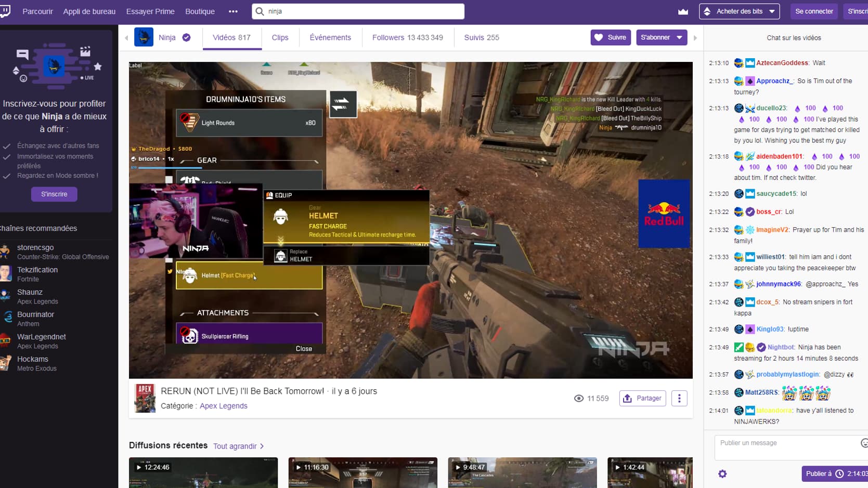
Task: Click Appli de bureau menu item
Action: tap(89, 11)
